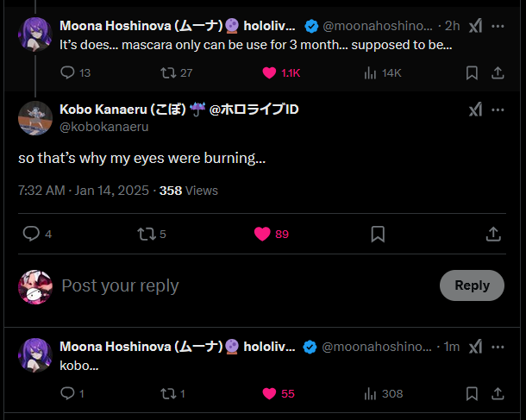View analytics for Moona's 308 views reply
Image resolution: width=526 pixels, height=420 pixels.
click(x=371, y=393)
